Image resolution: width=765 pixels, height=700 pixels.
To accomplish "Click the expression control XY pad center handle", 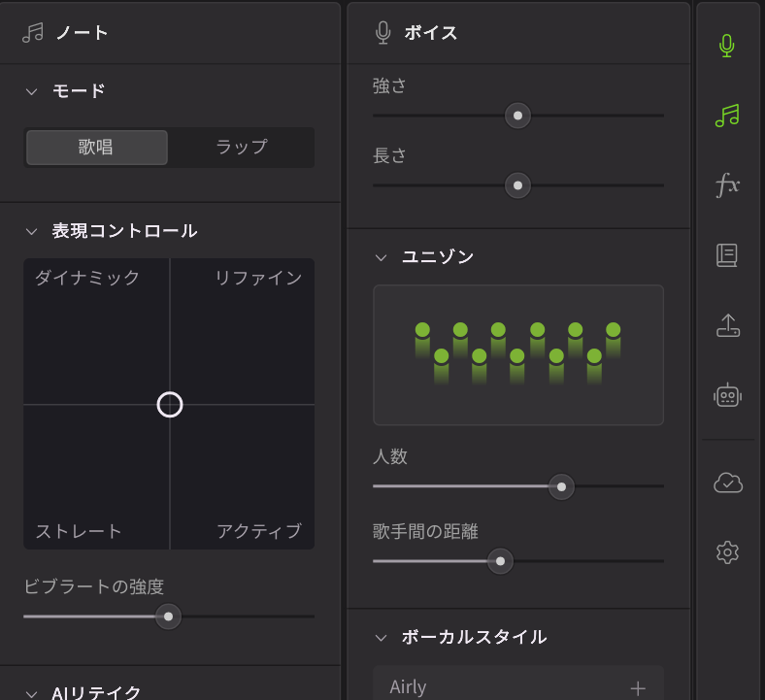I will coord(170,404).
